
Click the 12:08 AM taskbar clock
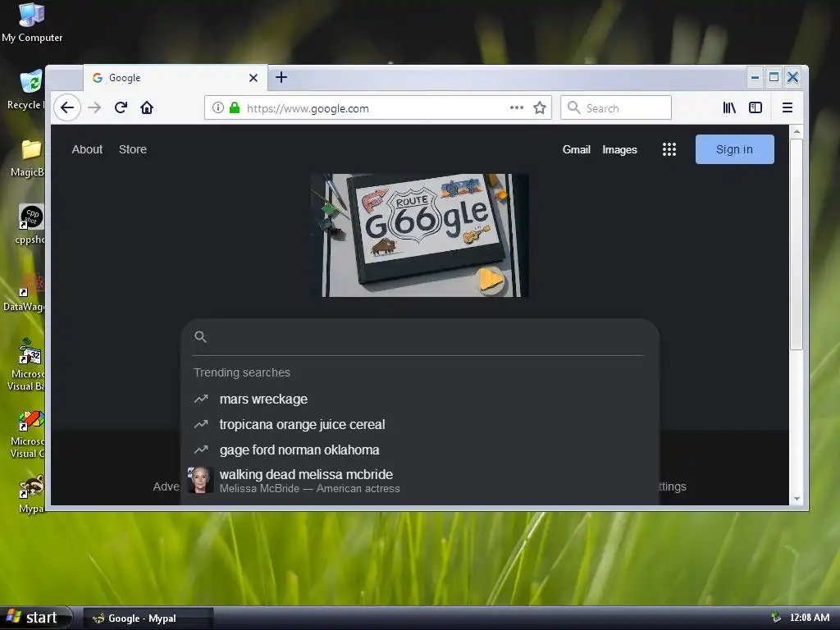click(x=810, y=618)
